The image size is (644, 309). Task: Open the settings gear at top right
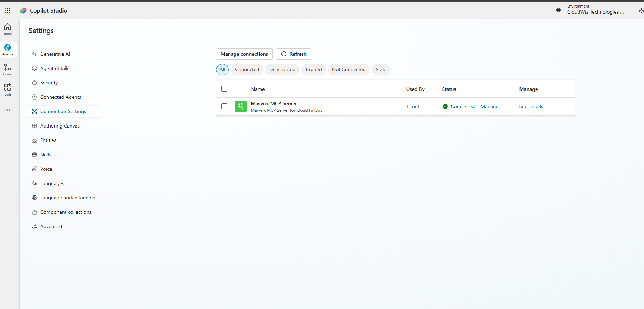pos(641,10)
